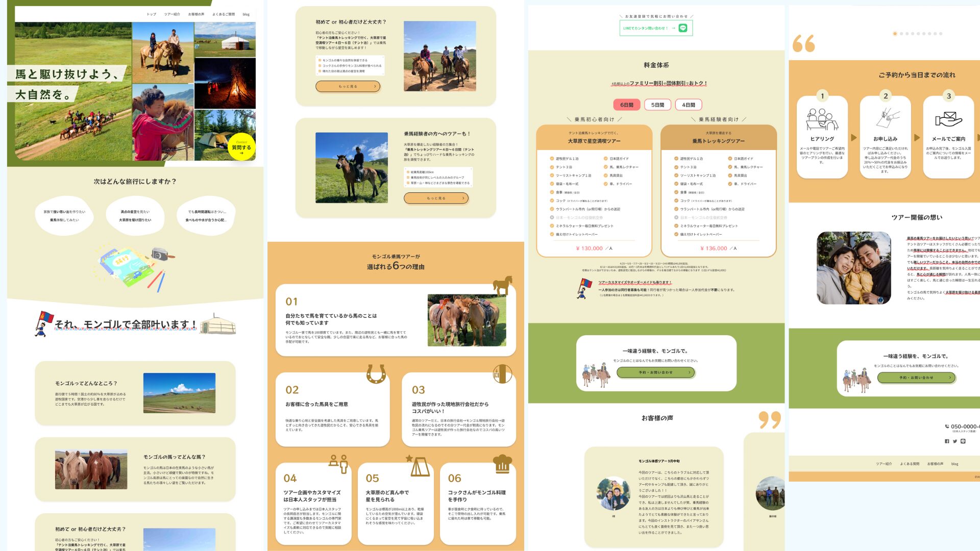980x551 pixels.
Task: Open blog in the header navigation
Action: pyautogui.click(x=246, y=14)
